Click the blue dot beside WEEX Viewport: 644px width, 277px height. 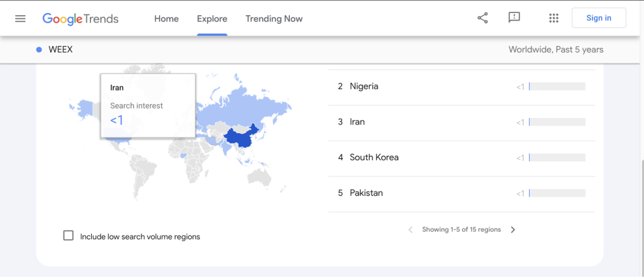(39, 50)
